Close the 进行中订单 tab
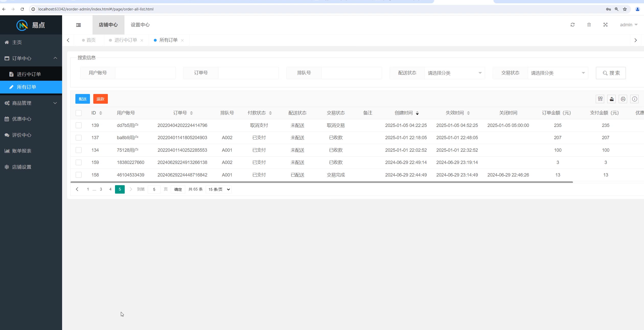 click(142, 40)
